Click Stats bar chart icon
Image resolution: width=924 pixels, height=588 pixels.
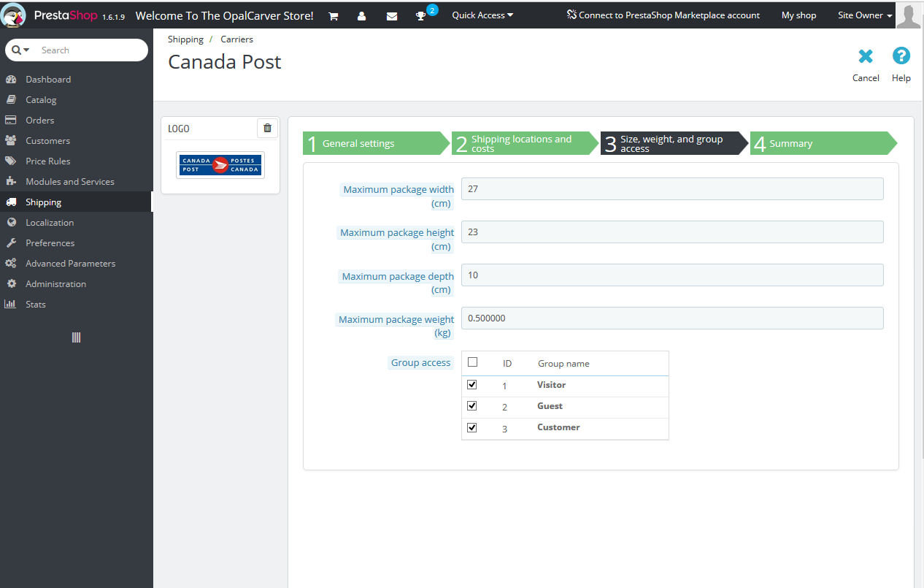(x=11, y=304)
